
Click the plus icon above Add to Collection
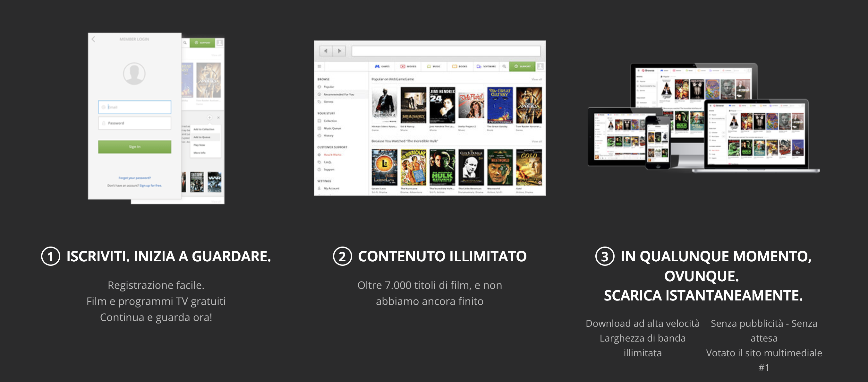209,117
